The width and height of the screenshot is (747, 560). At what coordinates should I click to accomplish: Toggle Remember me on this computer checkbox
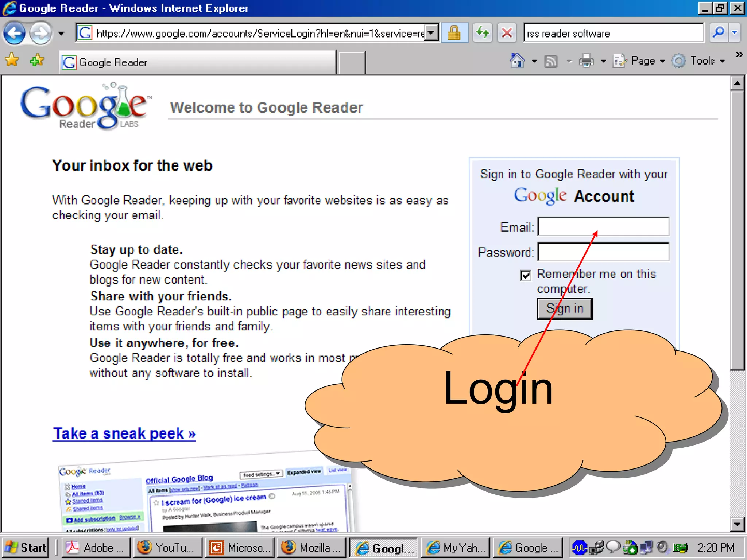coord(526,275)
